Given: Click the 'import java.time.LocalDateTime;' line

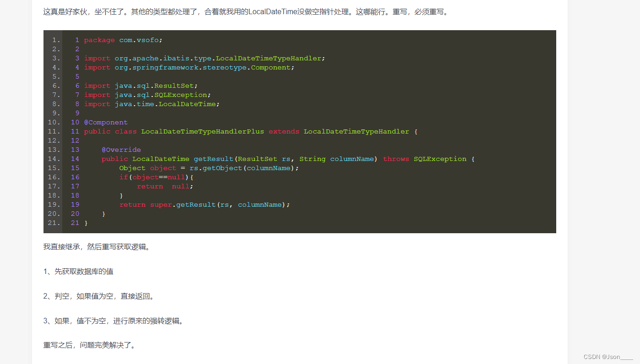Looking at the screenshot, I should (x=152, y=104).
